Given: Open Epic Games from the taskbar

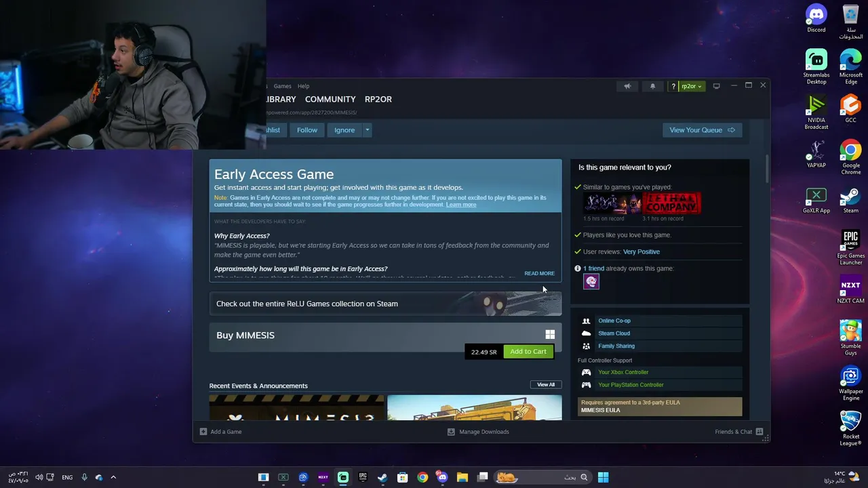Looking at the screenshot, I should click(x=363, y=477).
